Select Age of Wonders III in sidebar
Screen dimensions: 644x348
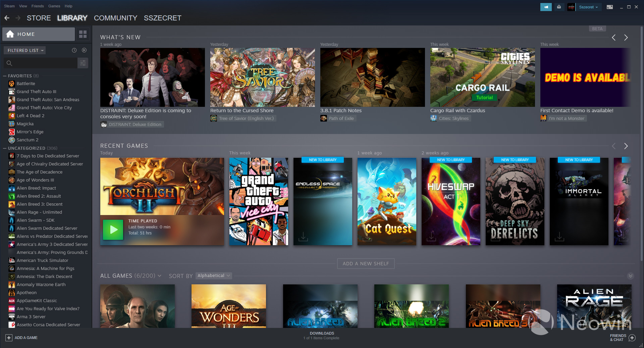pos(35,180)
